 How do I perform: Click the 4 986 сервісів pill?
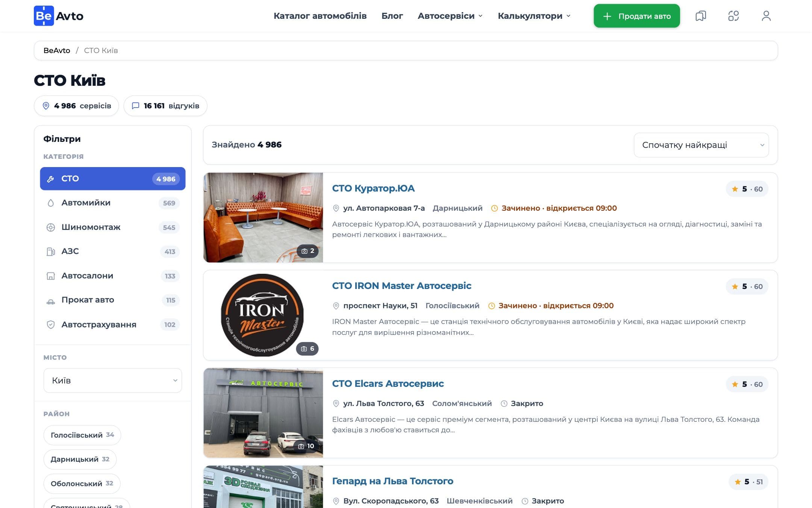[76, 106]
